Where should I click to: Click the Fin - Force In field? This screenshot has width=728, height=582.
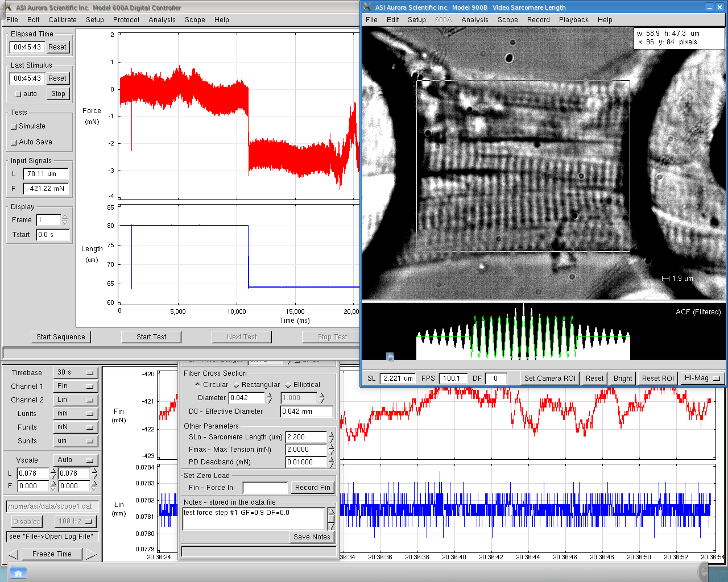tap(265, 488)
